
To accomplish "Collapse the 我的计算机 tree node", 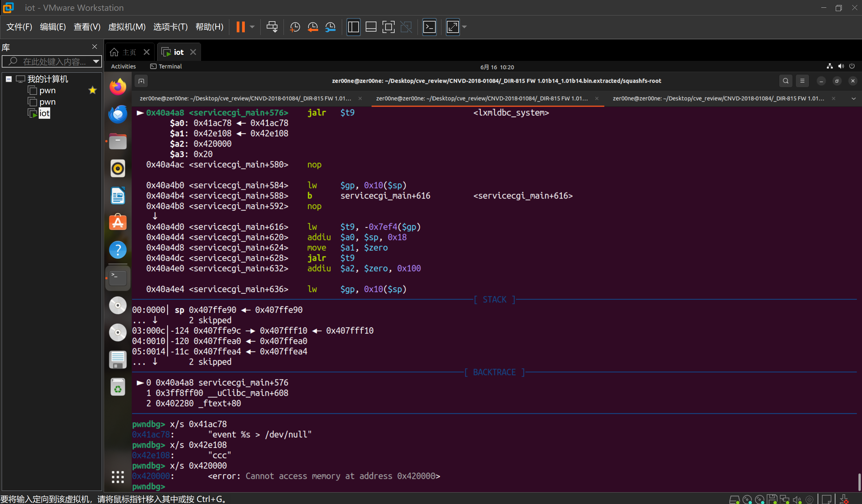I will (9, 79).
